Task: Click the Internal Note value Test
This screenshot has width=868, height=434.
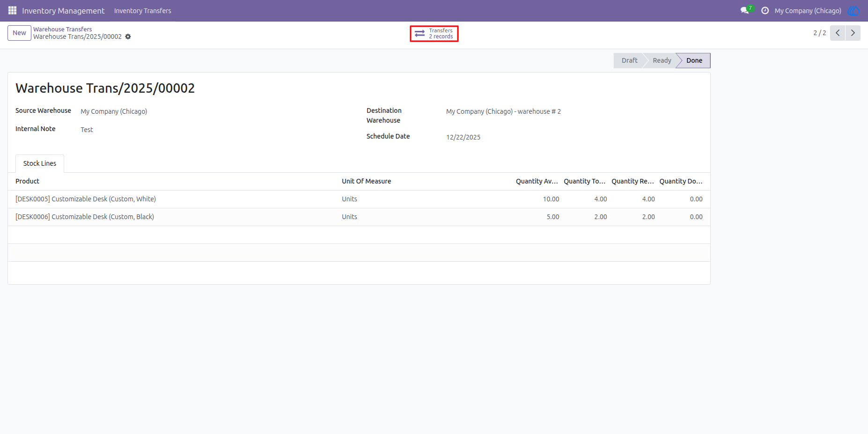Action: click(87, 130)
